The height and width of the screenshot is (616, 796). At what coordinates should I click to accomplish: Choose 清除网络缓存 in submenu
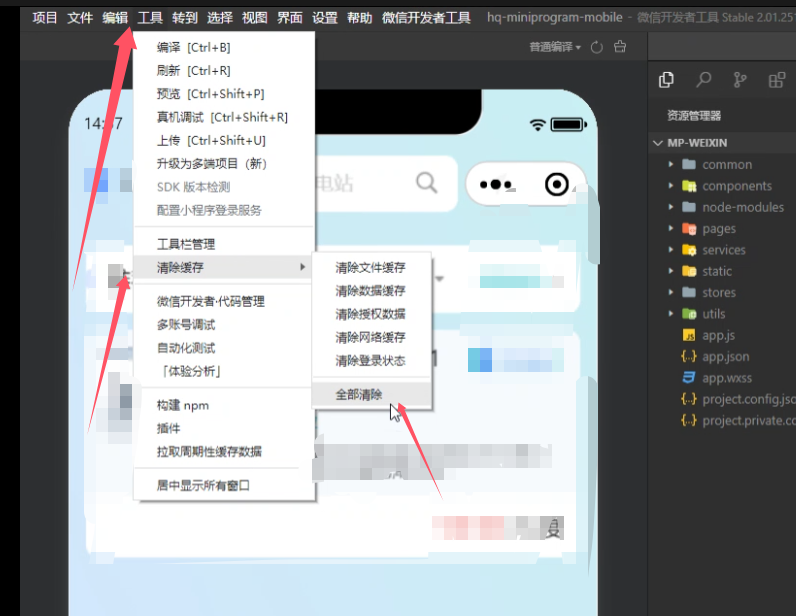[x=372, y=338]
